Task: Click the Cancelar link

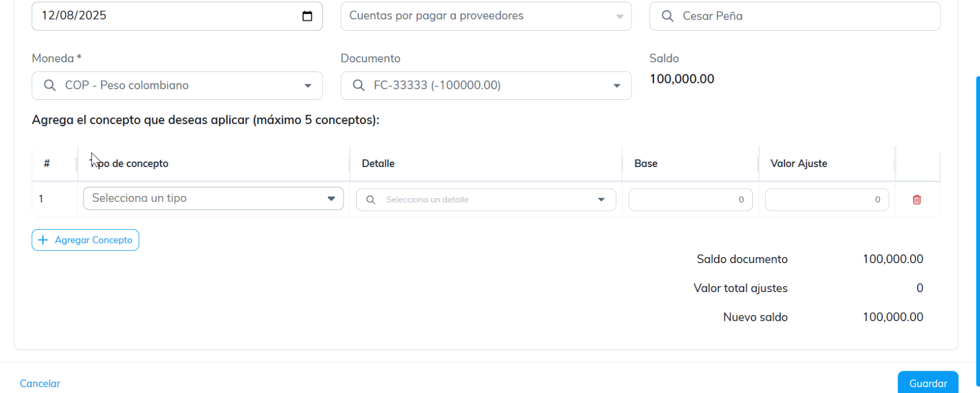Action: pyautogui.click(x=40, y=384)
